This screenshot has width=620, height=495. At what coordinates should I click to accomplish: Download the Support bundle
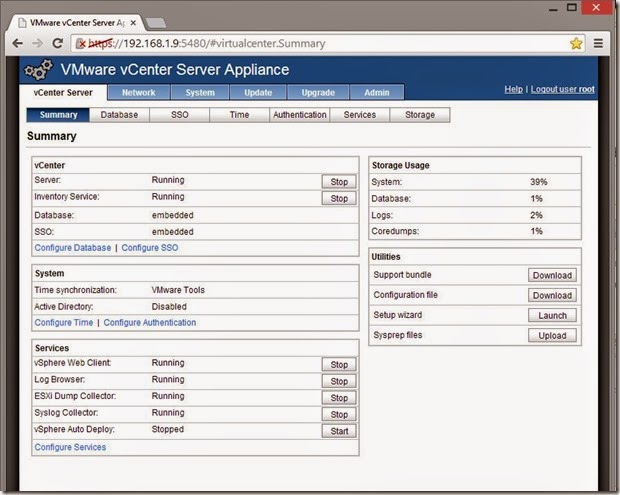click(552, 275)
